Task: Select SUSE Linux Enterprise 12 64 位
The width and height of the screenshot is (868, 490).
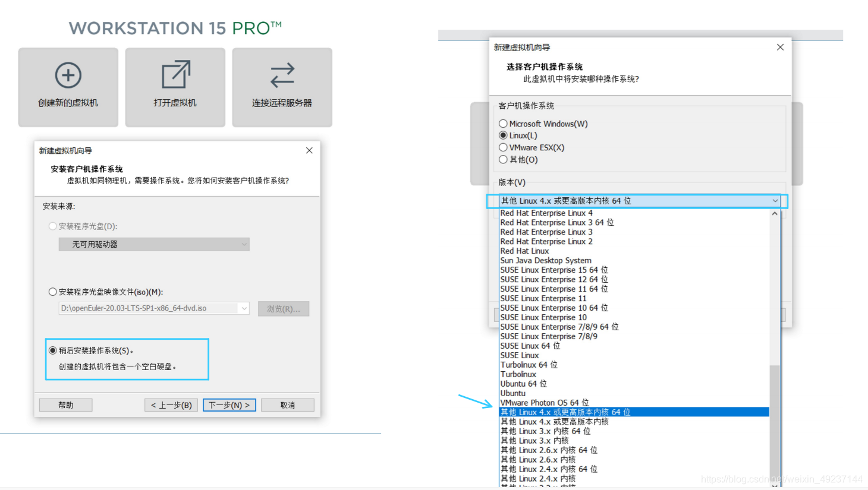Action: (634, 280)
